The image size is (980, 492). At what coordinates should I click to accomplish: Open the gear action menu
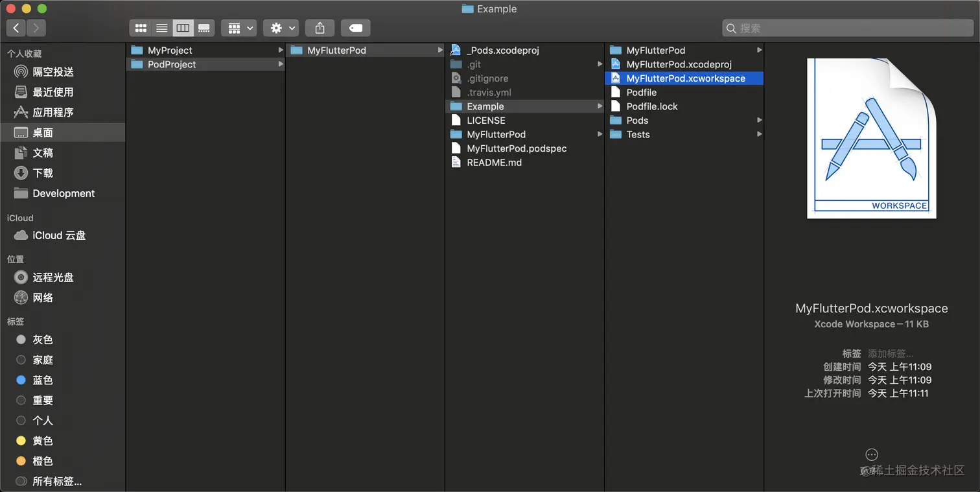tap(281, 28)
